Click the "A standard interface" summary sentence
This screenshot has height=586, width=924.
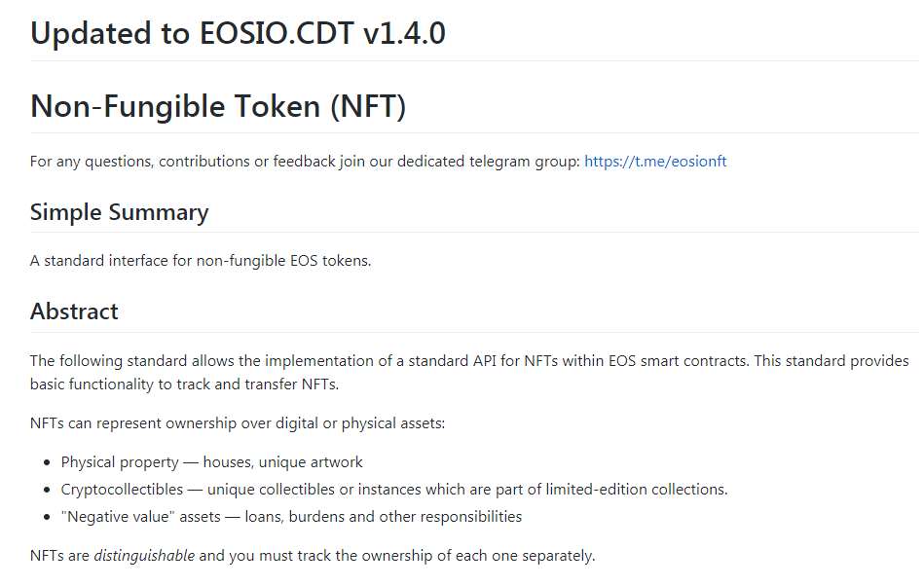pos(201,261)
